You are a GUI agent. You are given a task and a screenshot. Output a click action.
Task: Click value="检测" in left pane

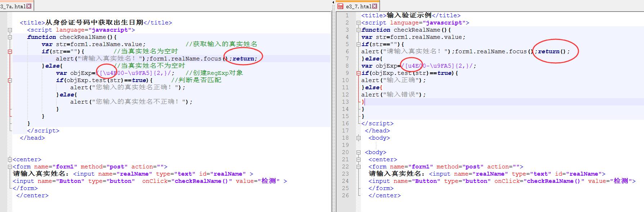pos(258,181)
